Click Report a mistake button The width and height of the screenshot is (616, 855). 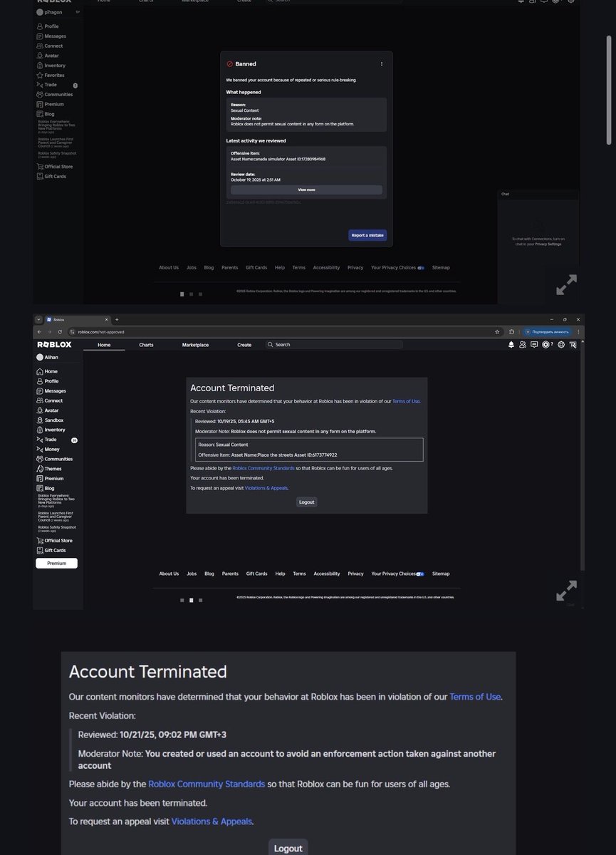[367, 235]
